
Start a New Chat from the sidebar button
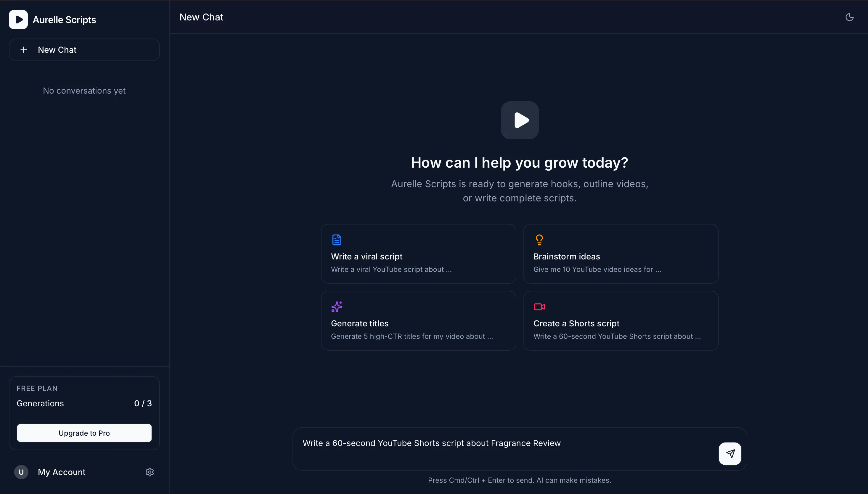(x=84, y=50)
